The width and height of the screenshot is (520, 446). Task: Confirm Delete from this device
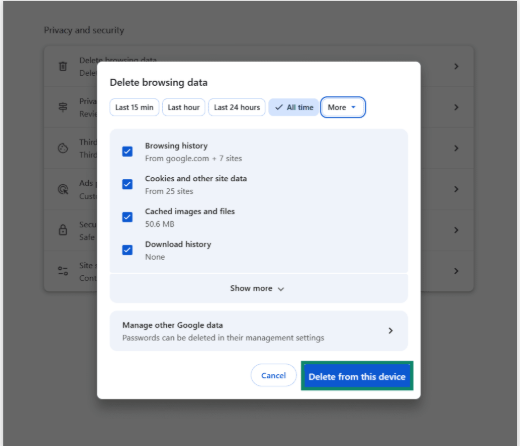tap(357, 376)
